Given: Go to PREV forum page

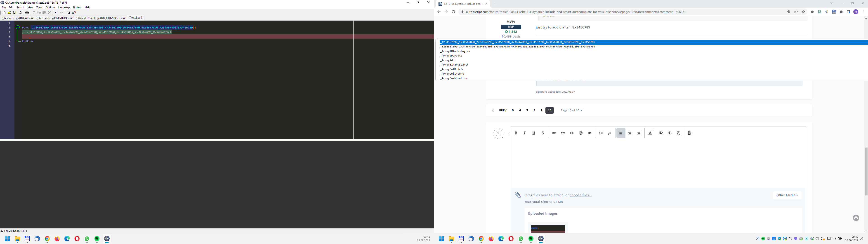Looking at the screenshot, I should pos(503,110).
